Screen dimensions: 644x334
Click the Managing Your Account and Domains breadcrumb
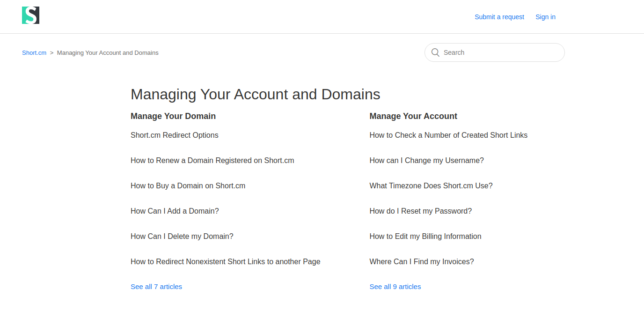coord(108,53)
